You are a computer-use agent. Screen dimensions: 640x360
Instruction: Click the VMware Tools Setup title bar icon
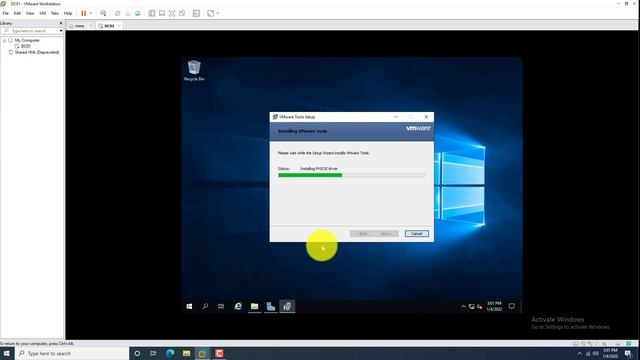coord(275,117)
